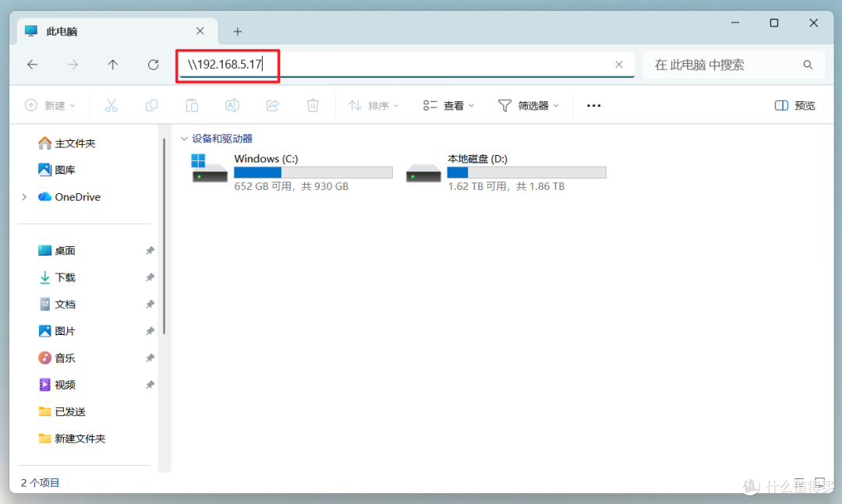The image size is (842, 504).
Task: Open the 排序 sort dropdown
Action: (x=373, y=106)
